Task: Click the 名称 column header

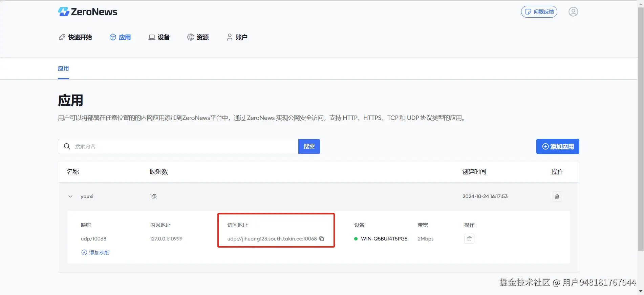Action: 73,172
